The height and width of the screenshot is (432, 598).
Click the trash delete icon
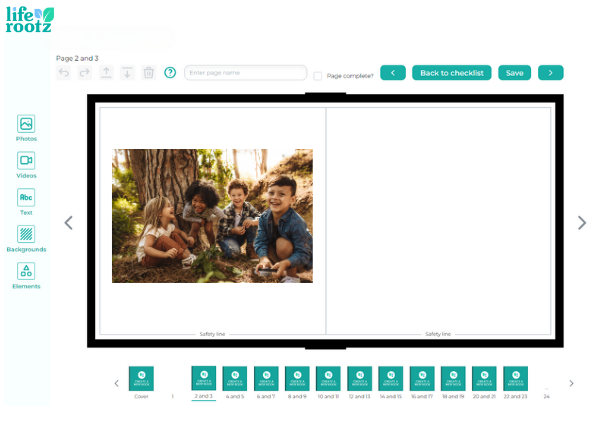tap(148, 72)
